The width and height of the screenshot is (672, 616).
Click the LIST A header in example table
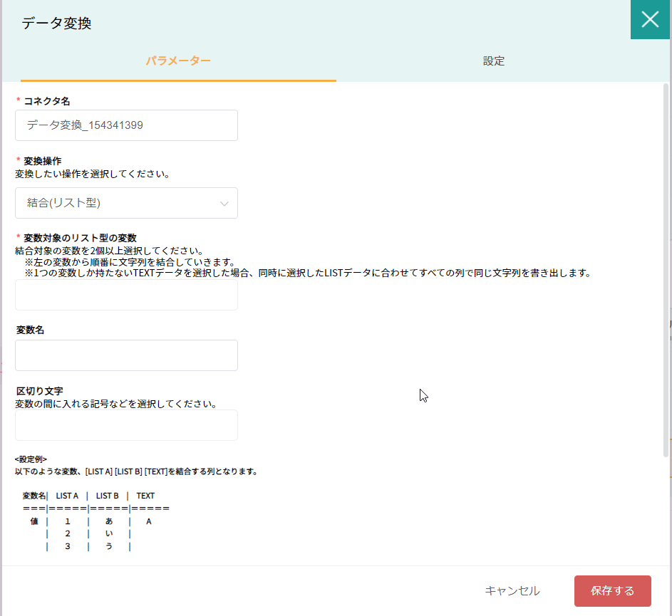coord(67,496)
